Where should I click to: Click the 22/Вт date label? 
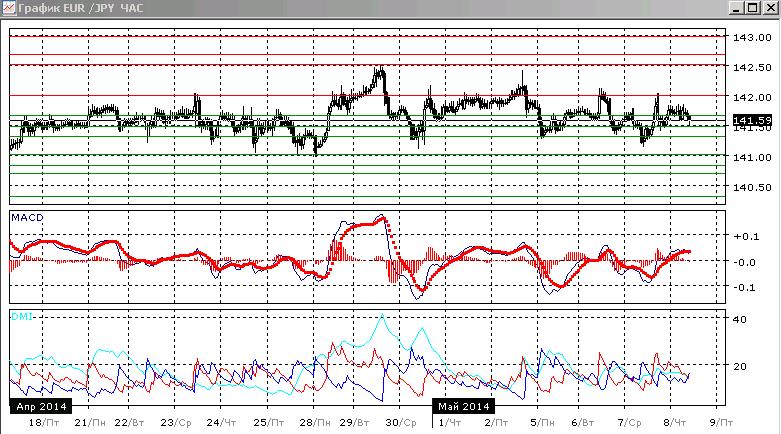tap(130, 423)
